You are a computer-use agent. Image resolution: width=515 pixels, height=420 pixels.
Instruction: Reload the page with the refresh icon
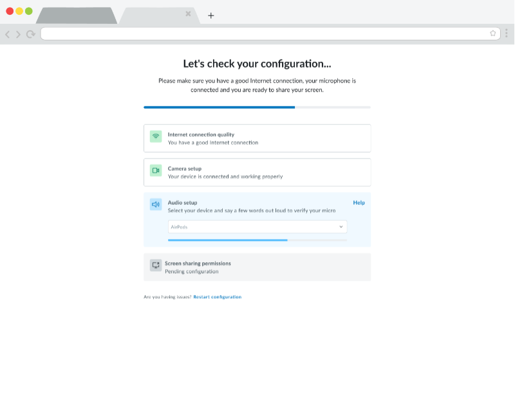click(x=31, y=34)
